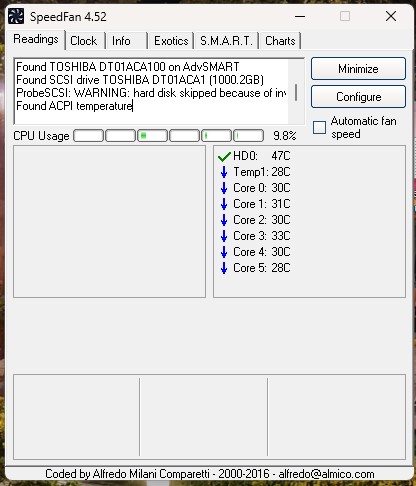Viewport: 416px width, 486px height.
Task: Click log line 'Found SCSI drive TOSHIBA DT01ACA1'
Action: click(140, 80)
